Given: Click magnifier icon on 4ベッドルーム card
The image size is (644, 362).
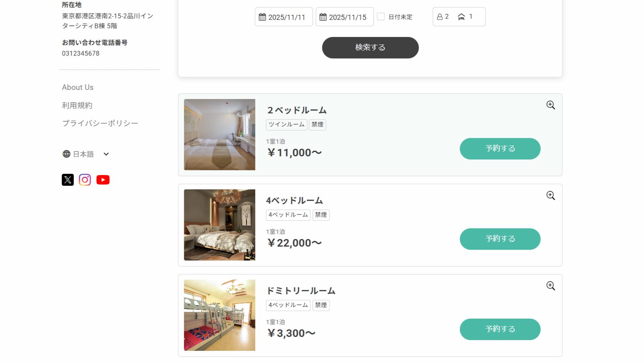Looking at the screenshot, I should coord(550,195).
